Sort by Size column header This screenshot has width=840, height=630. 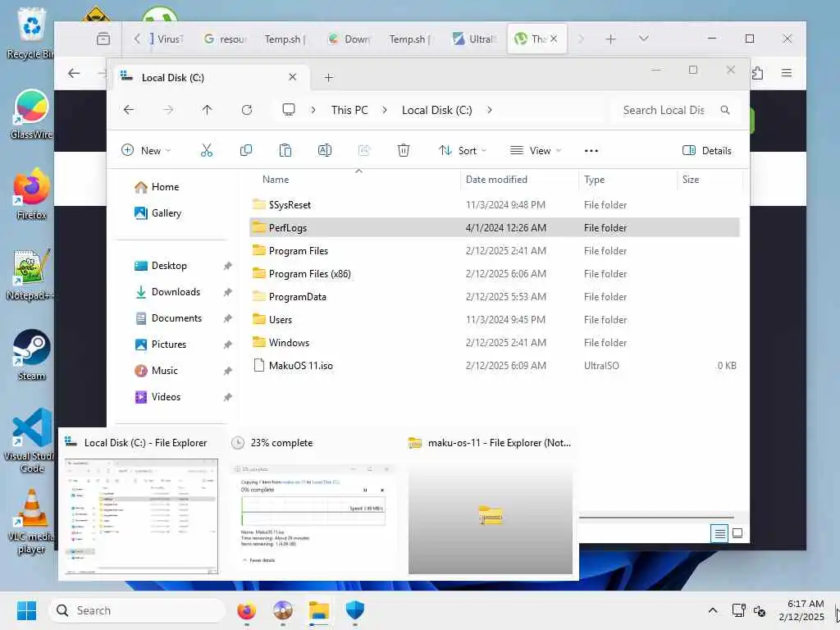click(691, 180)
